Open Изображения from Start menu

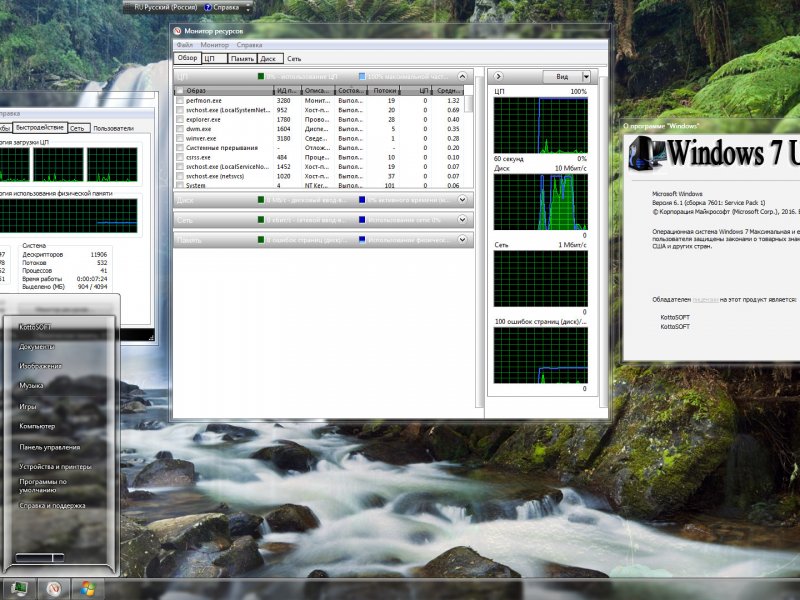pyautogui.click(x=40, y=366)
